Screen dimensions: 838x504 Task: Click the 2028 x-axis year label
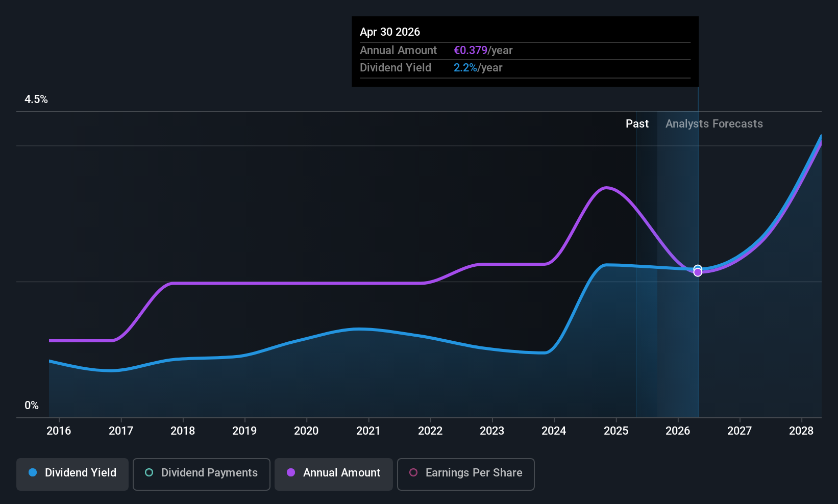coord(801,431)
